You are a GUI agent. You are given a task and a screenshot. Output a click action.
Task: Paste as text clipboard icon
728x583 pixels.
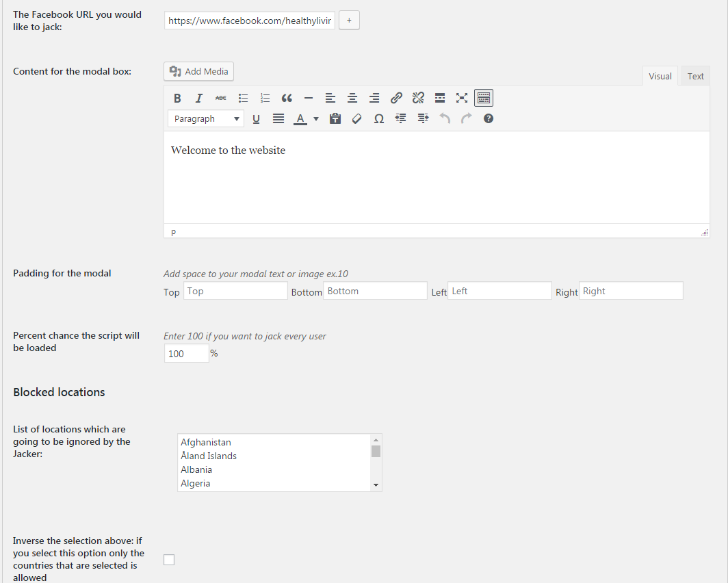pos(335,119)
